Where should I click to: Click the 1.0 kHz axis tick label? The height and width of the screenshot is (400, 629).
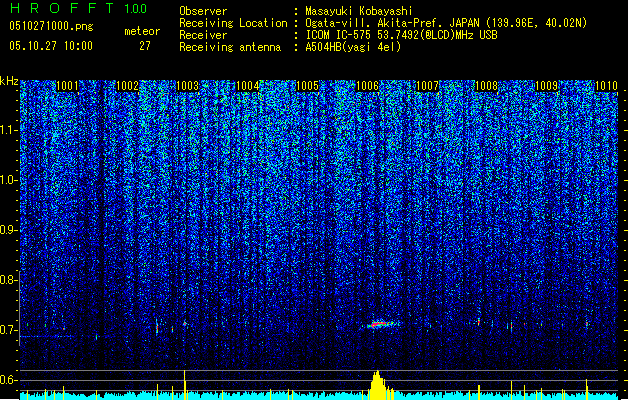click(x=8, y=180)
